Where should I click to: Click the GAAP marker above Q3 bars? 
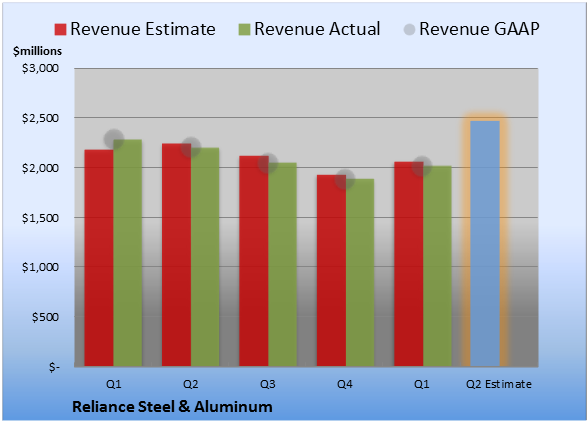point(268,163)
